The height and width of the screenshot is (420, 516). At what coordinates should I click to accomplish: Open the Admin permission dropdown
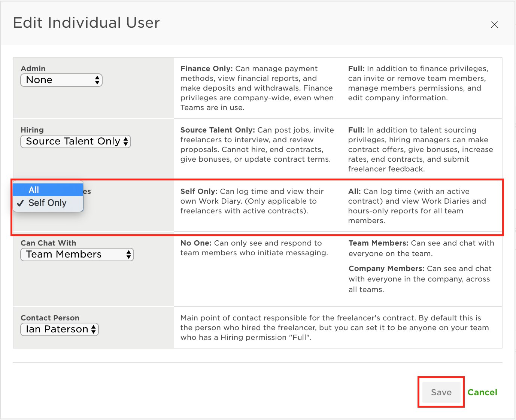61,80
